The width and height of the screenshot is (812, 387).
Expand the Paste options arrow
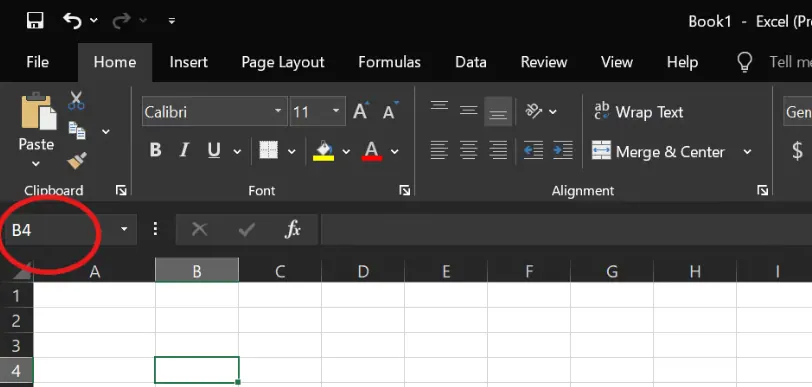(x=36, y=164)
